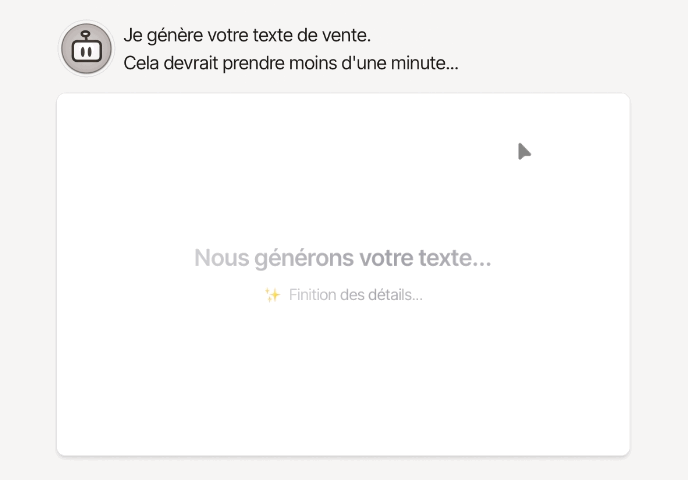Click the word 'Cela' in the assistant message

click(141, 64)
